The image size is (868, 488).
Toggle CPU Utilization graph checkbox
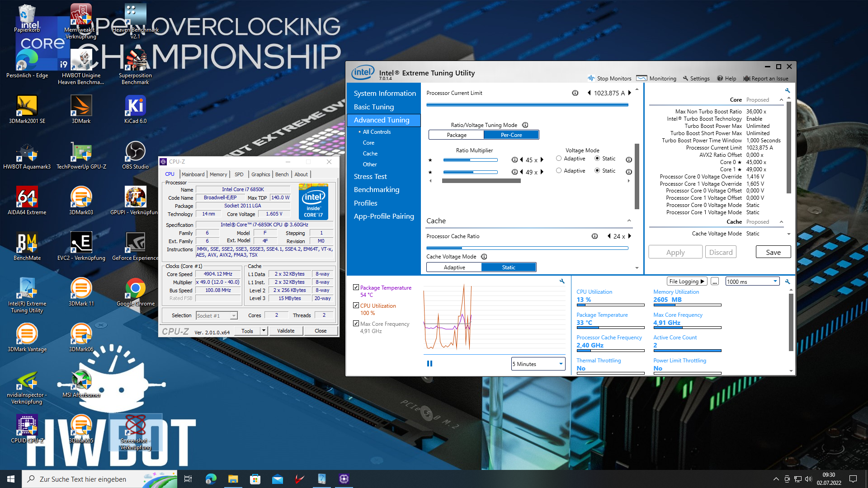(356, 305)
